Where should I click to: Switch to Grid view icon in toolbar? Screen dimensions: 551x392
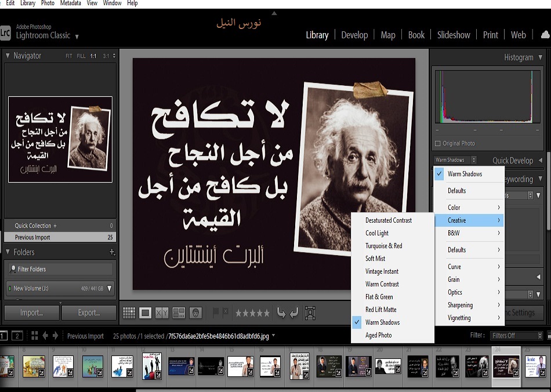pos(129,313)
